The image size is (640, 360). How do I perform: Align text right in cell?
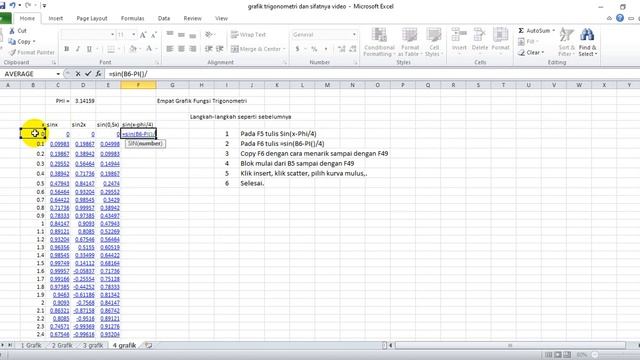[x=193, y=49]
